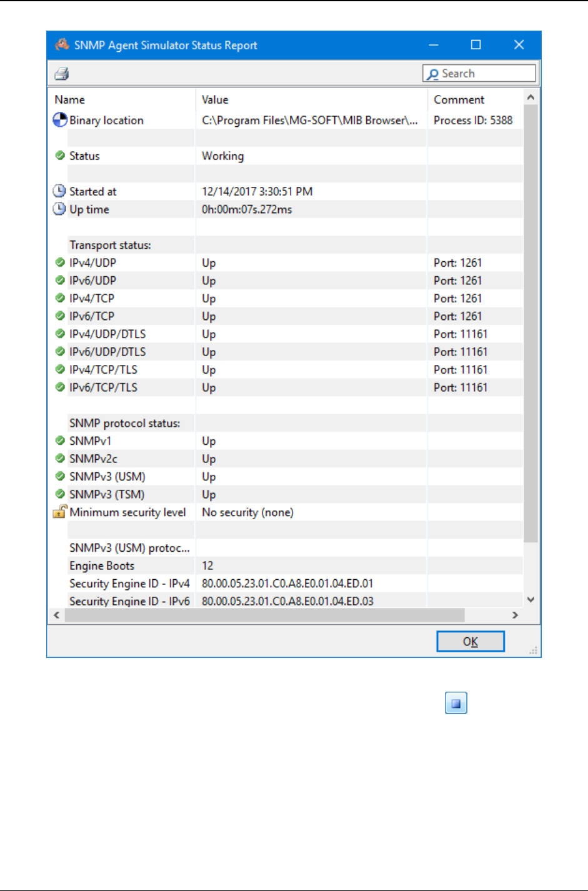588x891 pixels.
Task: Select the 'Security Engine ID - IPv4' row
Action: point(129,584)
